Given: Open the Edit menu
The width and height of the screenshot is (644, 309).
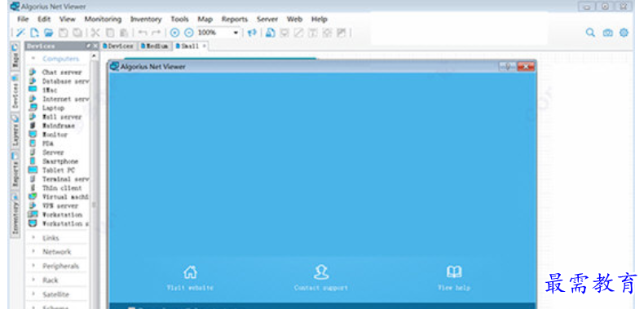Looking at the screenshot, I should click(x=44, y=19).
